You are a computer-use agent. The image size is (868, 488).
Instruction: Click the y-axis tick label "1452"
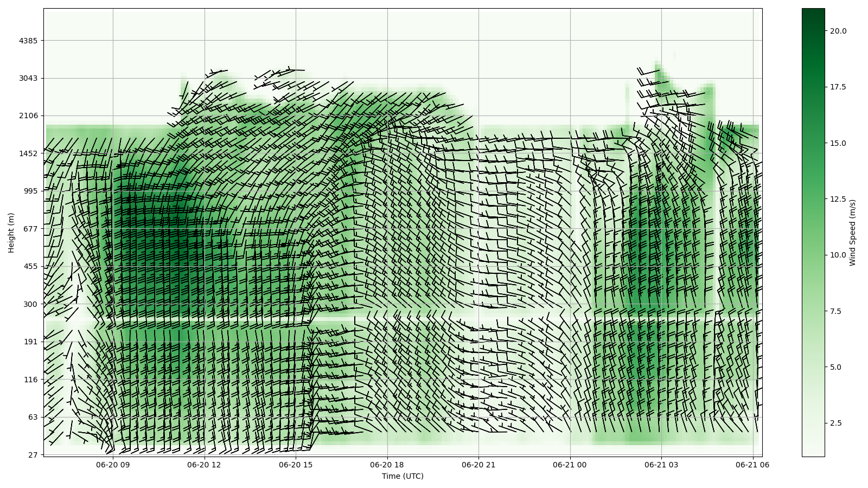click(28, 153)
